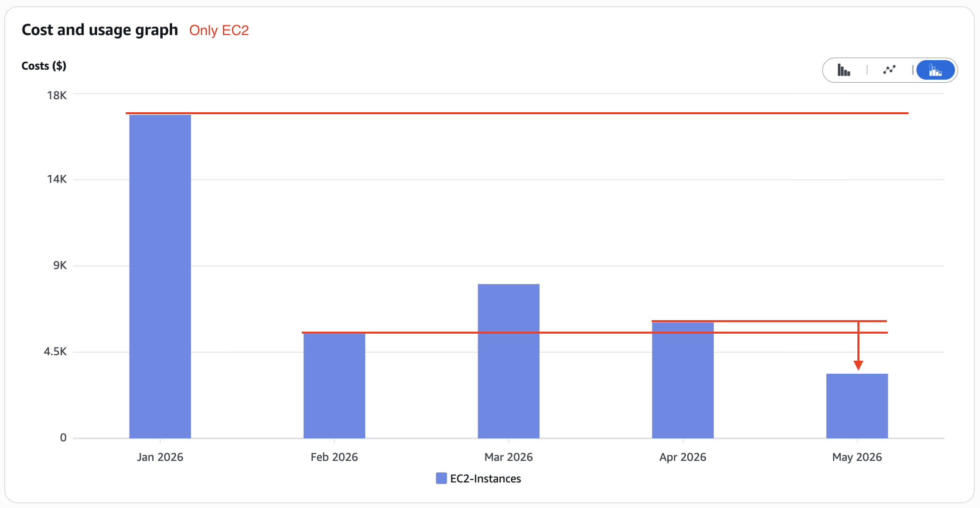Click the 'Cost and usage graph' heading

coord(100,30)
